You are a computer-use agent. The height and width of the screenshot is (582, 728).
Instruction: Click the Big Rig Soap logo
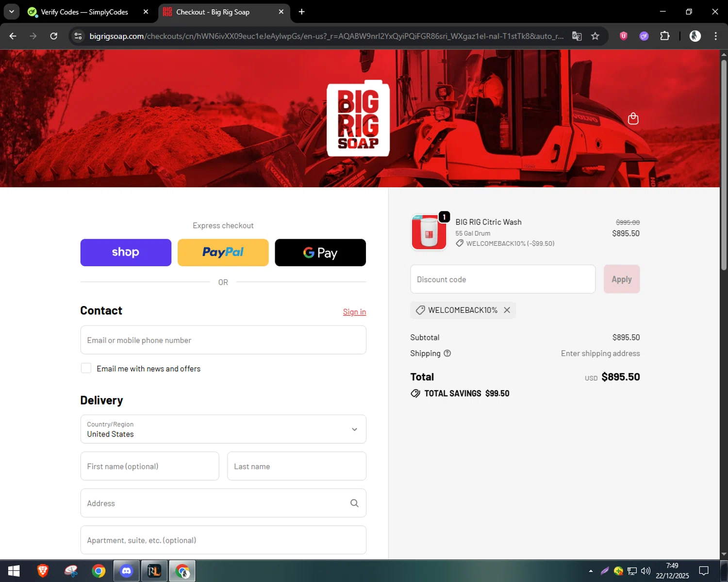(358, 118)
